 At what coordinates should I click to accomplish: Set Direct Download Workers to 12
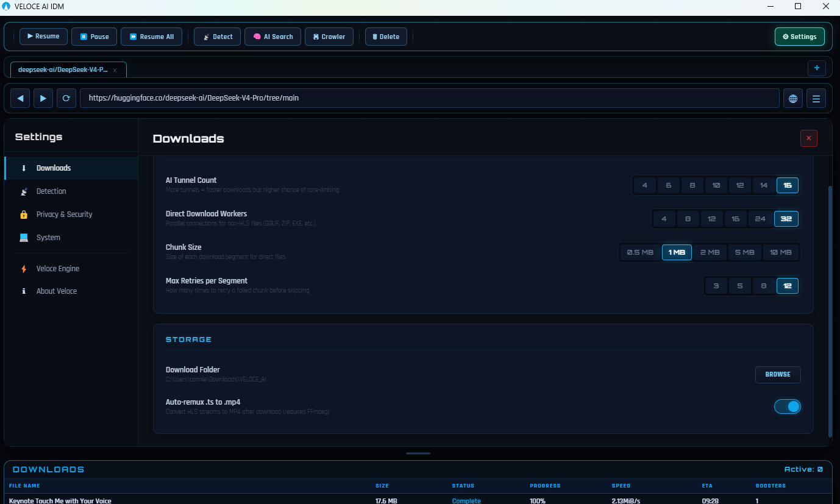click(711, 219)
